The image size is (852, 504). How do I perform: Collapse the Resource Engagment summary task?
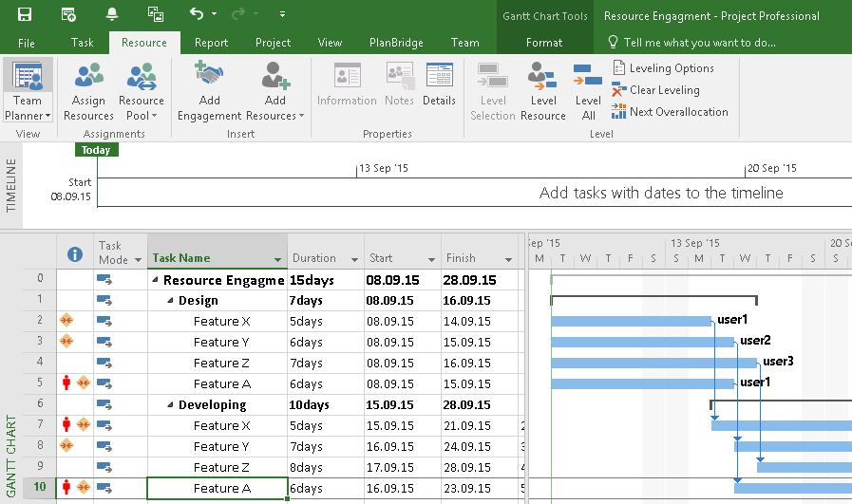coord(156,279)
